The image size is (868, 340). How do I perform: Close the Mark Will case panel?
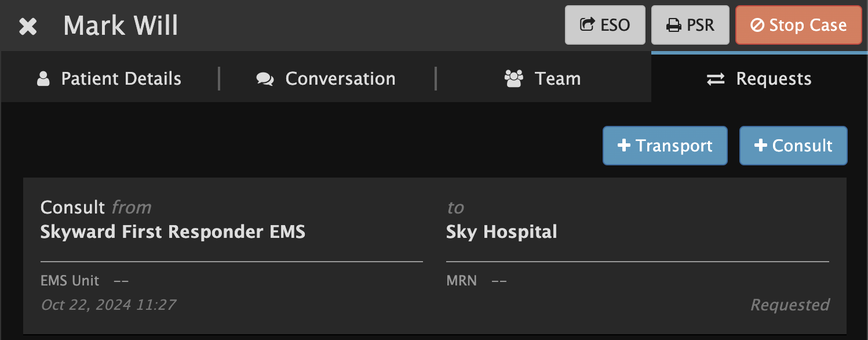[28, 26]
